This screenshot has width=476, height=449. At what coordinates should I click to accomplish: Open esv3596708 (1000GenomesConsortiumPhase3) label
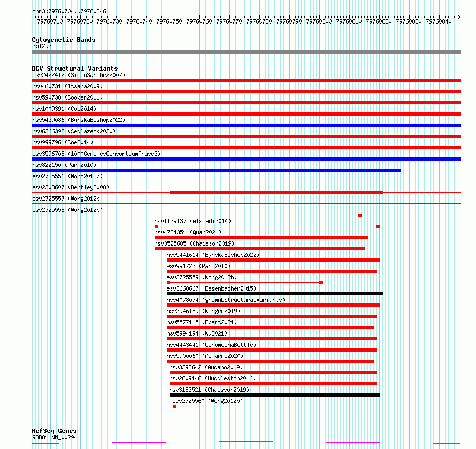(96, 154)
